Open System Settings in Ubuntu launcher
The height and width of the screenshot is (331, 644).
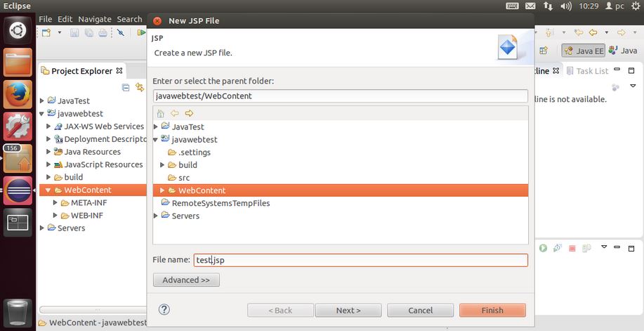[18, 126]
